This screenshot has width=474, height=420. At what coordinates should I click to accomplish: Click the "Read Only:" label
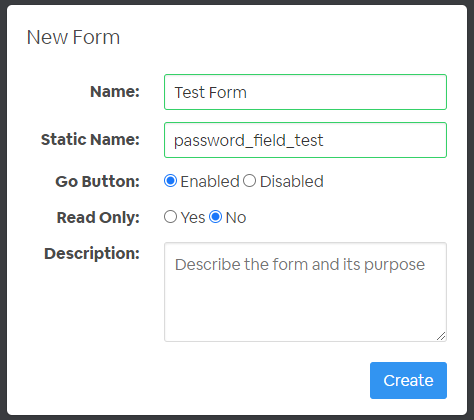[x=98, y=218]
